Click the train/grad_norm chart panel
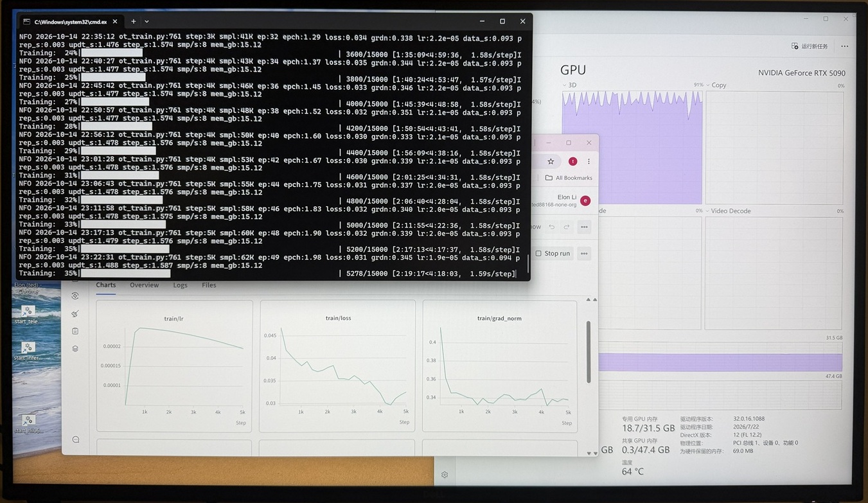Image resolution: width=868 pixels, height=503 pixels. (x=500, y=366)
